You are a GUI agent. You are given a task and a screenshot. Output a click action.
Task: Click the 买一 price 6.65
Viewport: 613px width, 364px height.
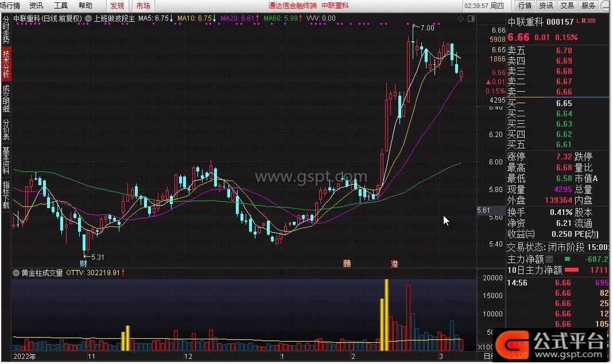click(564, 103)
